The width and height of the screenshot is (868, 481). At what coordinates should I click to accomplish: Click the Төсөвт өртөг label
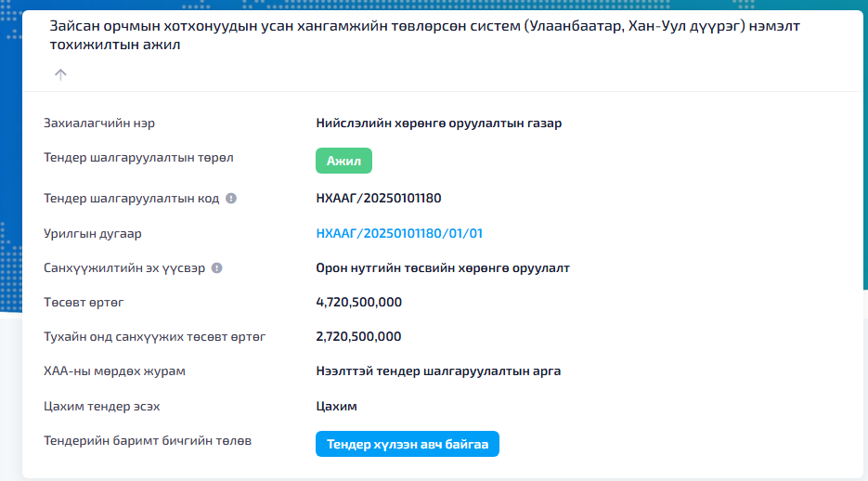pos(84,302)
